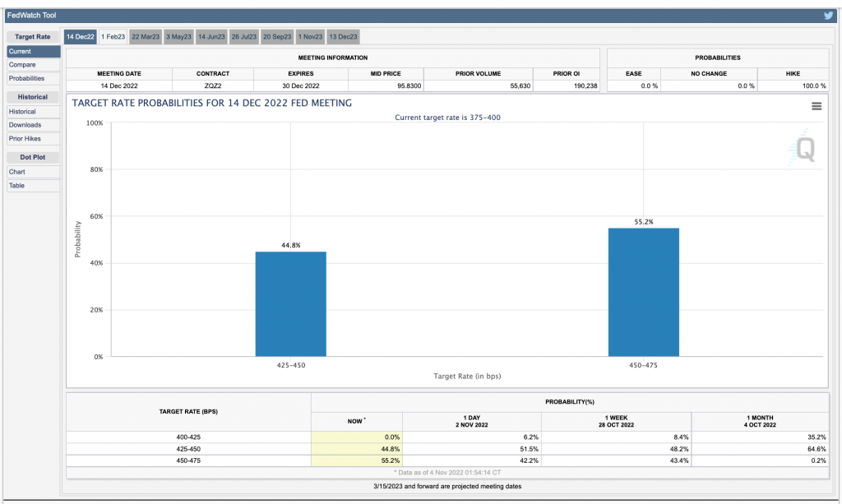Click the 14 Dec 2022 meeting date cell

tap(119, 86)
